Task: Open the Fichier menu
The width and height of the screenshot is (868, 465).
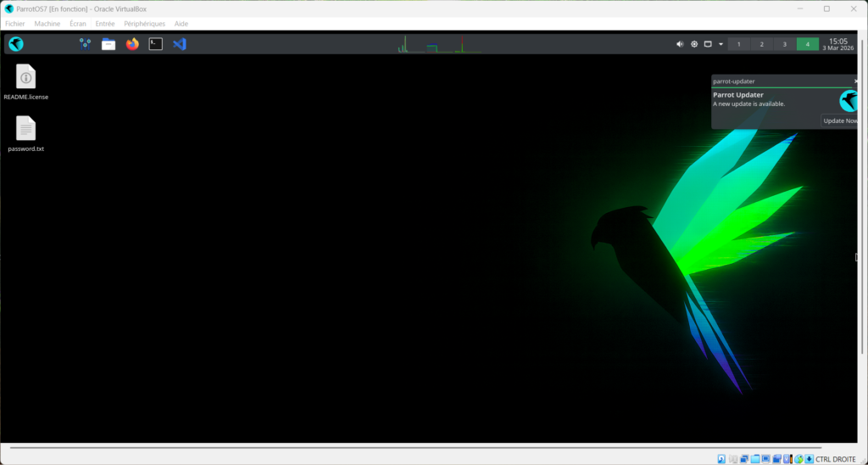Action: tap(15, 24)
